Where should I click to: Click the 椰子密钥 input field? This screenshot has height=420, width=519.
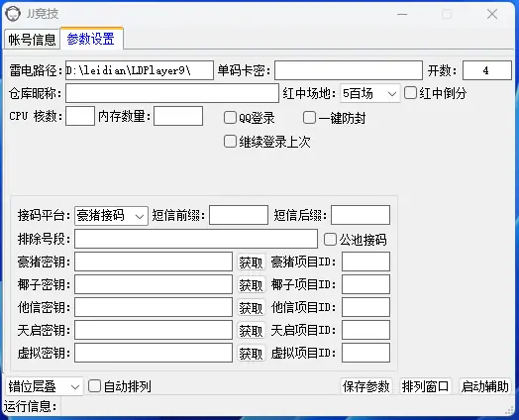pyautogui.click(x=154, y=284)
